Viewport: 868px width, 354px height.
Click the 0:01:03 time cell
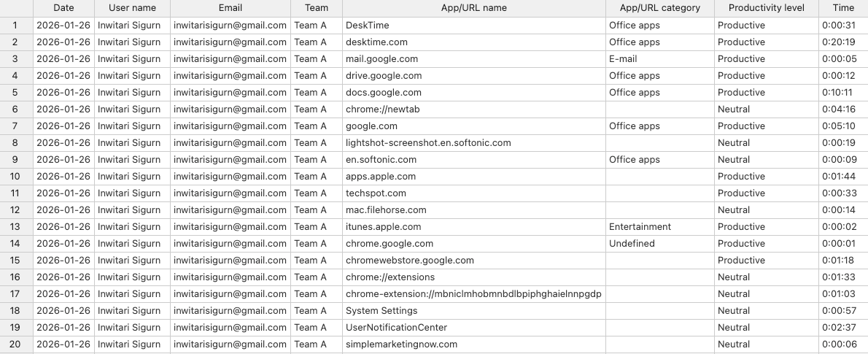(x=843, y=294)
